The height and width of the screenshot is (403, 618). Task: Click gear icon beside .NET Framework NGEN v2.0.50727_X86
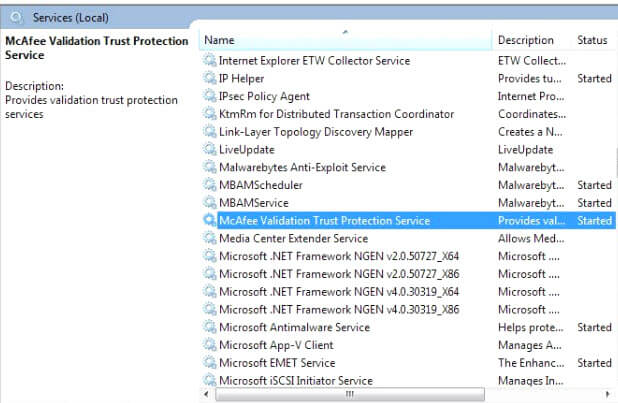tap(209, 273)
